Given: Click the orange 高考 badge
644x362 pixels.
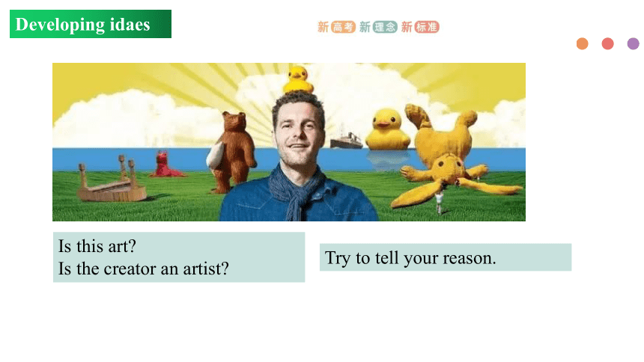Looking at the screenshot, I should click(x=343, y=27).
